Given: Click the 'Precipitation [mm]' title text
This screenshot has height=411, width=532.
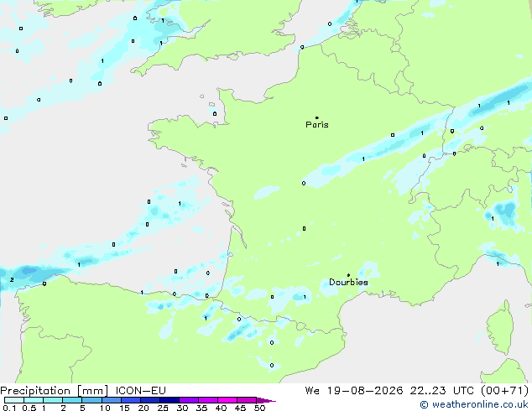Looking at the screenshot, I should tap(55, 391).
